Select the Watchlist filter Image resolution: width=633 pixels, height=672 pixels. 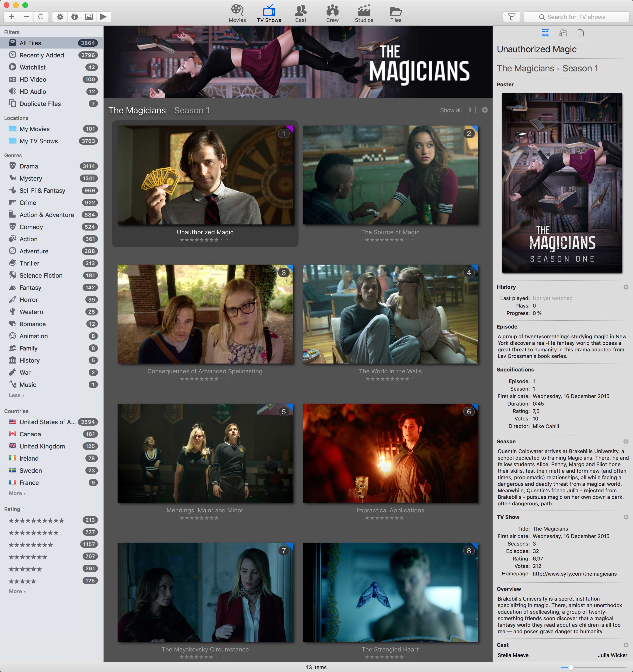(52, 67)
